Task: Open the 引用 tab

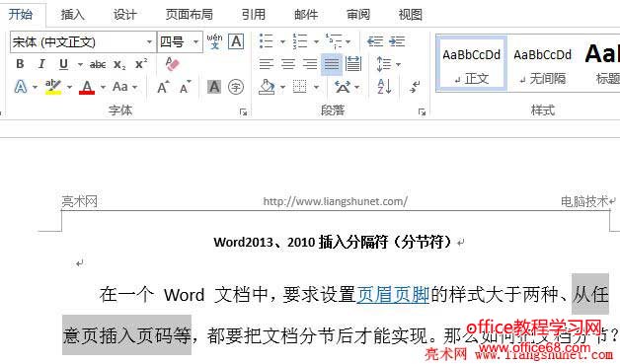Action: [254, 15]
